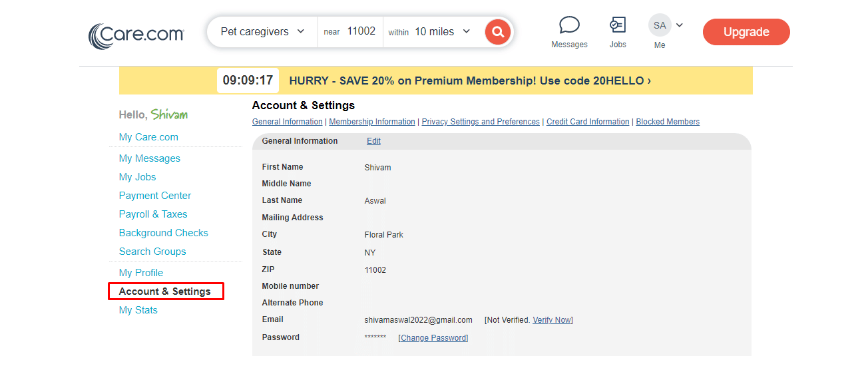Open Credit Card Information link

(x=588, y=122)
